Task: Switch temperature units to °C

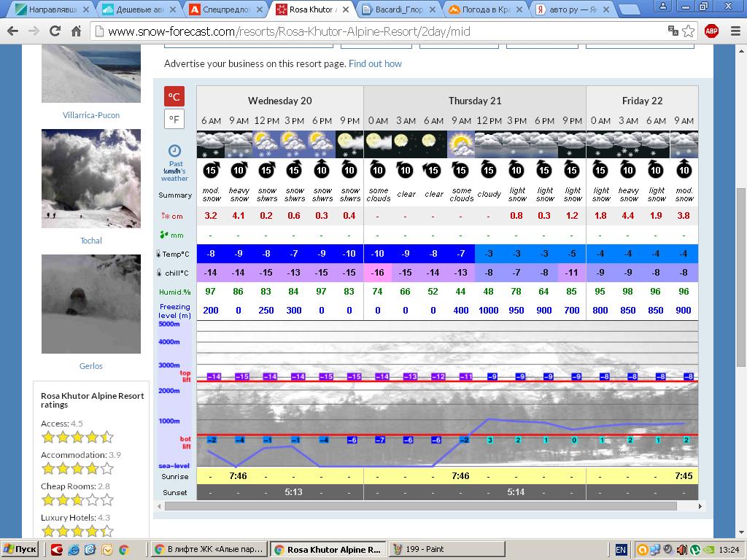Action: click(x=174, y=97)
